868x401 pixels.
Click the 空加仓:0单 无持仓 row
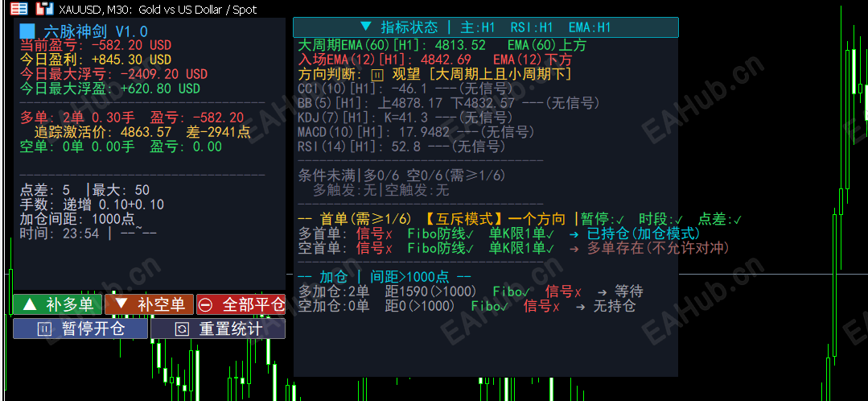coord(467,305)
